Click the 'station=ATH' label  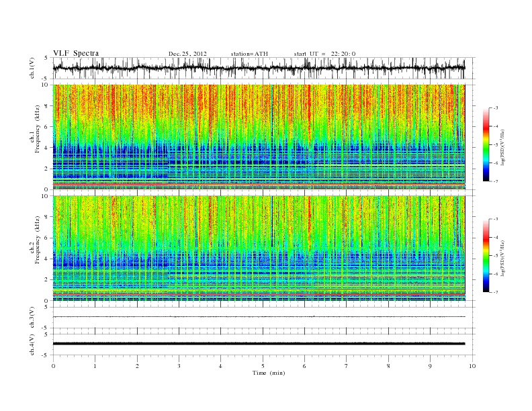(x=249, y=54)
